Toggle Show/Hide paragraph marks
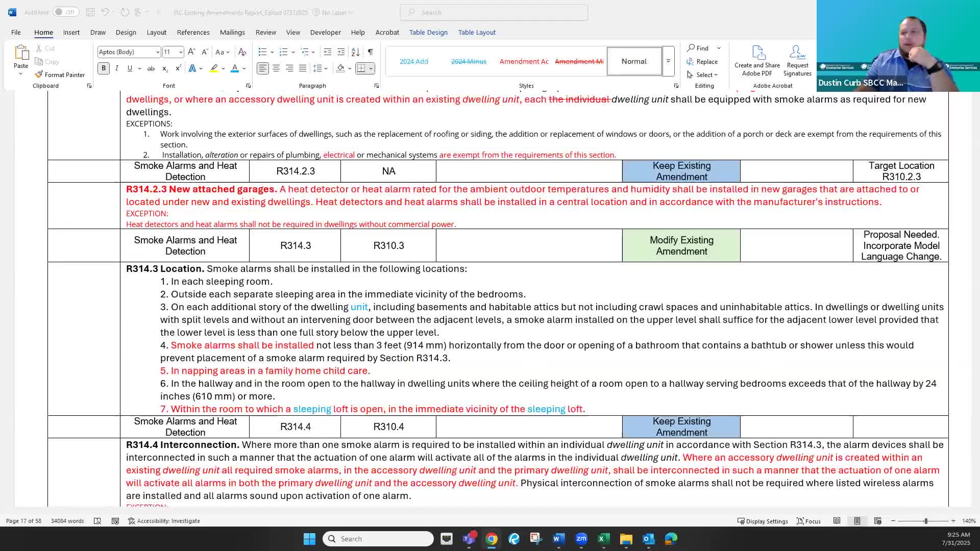This screenshot has height=551, width=980. (x=371, y=52)
